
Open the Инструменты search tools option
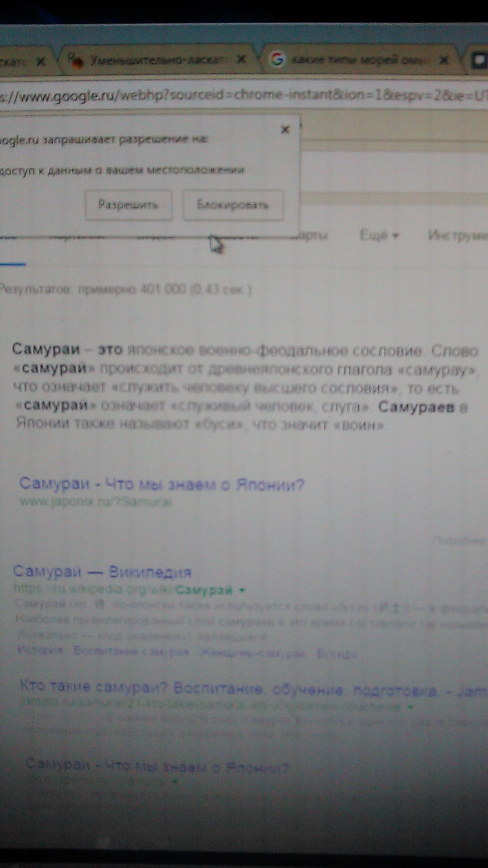458,235
